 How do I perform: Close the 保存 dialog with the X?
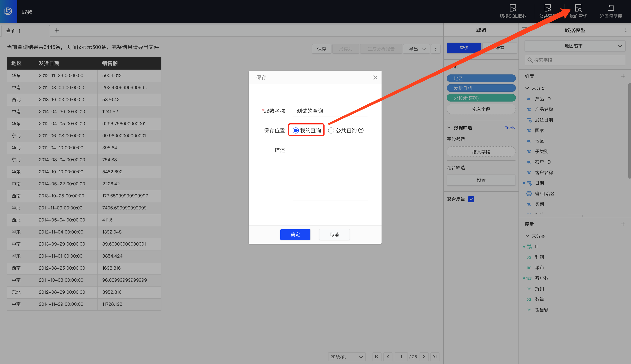pos(375,77)
